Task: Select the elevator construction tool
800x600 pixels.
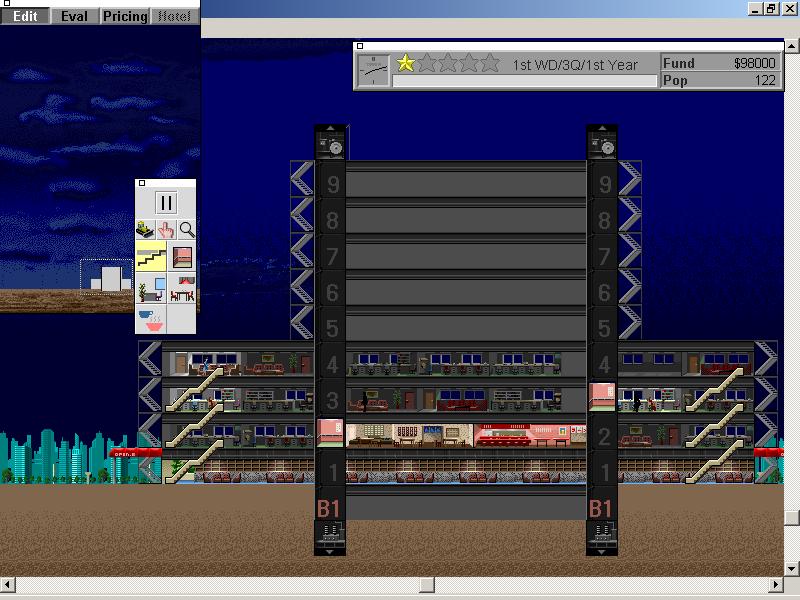Action: click(181, 257)
